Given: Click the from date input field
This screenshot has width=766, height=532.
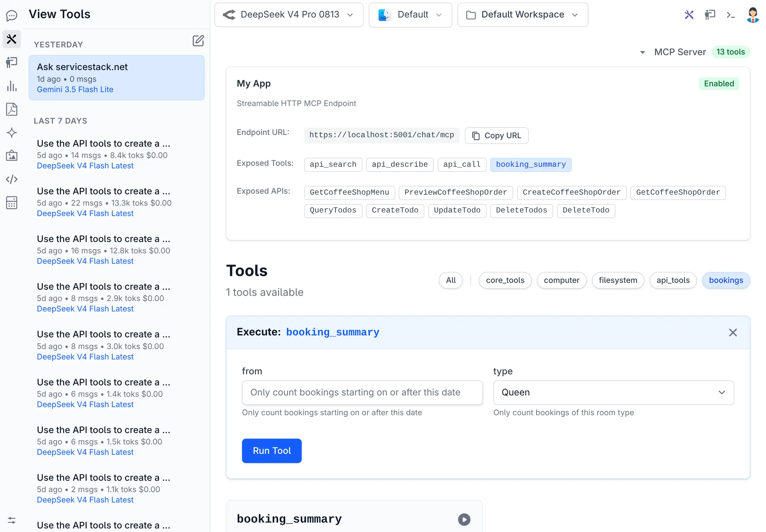Looking at the screenshot, I should pyautogui.click(x=362, y=393).
